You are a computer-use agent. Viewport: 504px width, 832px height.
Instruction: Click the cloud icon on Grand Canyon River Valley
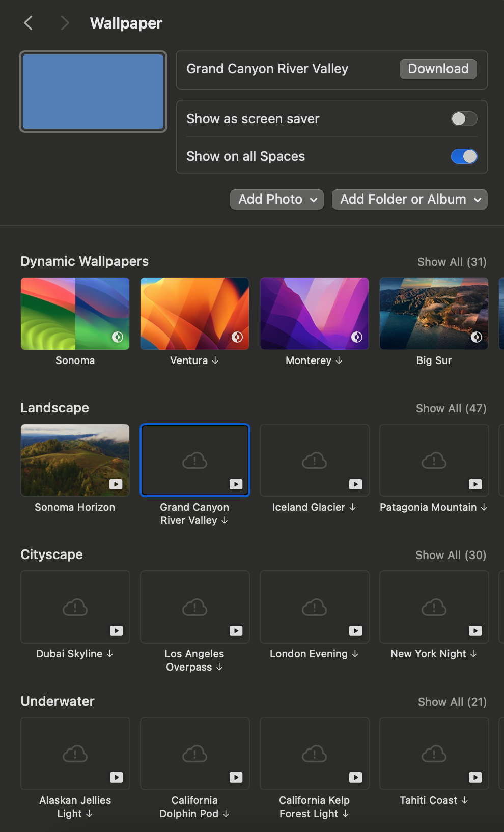(x=194, y=461)
